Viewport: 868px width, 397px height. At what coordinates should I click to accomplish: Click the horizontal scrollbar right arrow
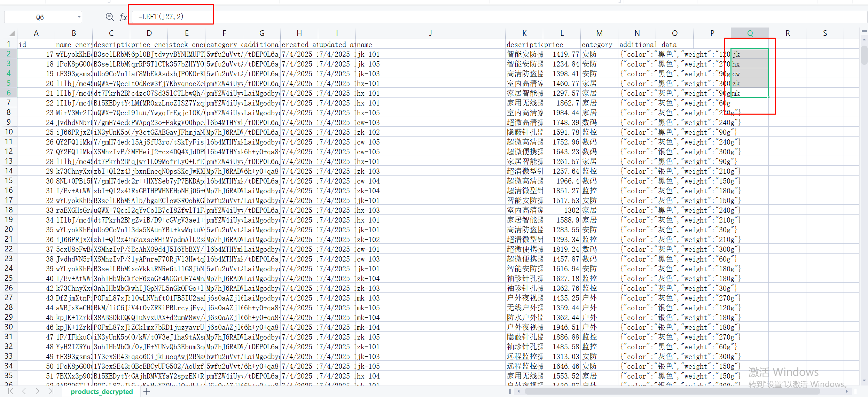pyautogui.click(x=847, y=391)
